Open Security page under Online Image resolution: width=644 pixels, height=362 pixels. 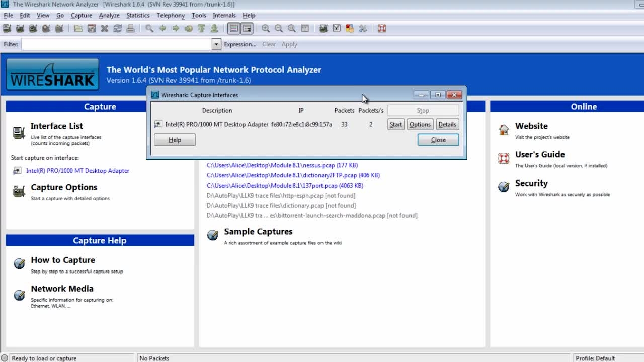pyautogui.click(x=531, y=184)
